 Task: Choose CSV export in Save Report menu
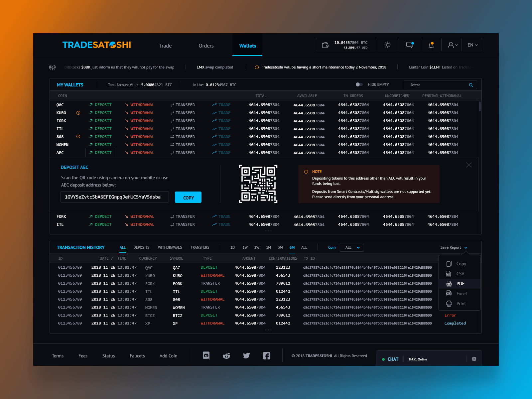coord(460,274)
